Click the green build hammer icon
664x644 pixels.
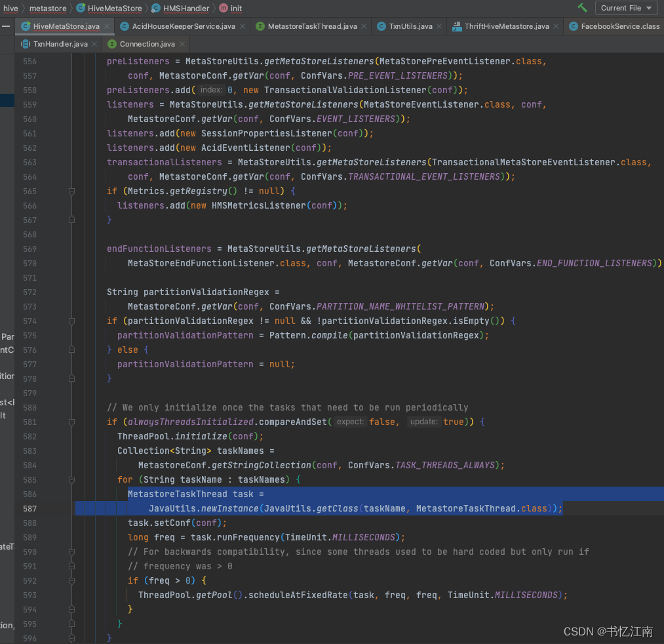point(582,8)
